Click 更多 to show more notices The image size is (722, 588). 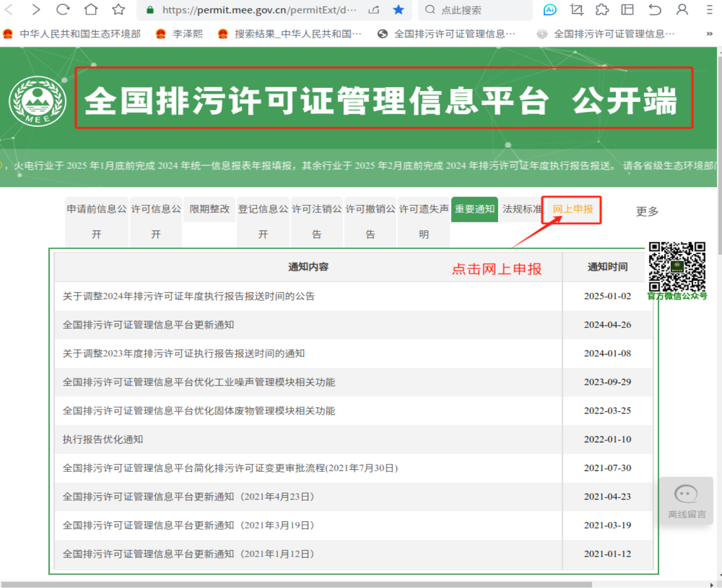647,211
